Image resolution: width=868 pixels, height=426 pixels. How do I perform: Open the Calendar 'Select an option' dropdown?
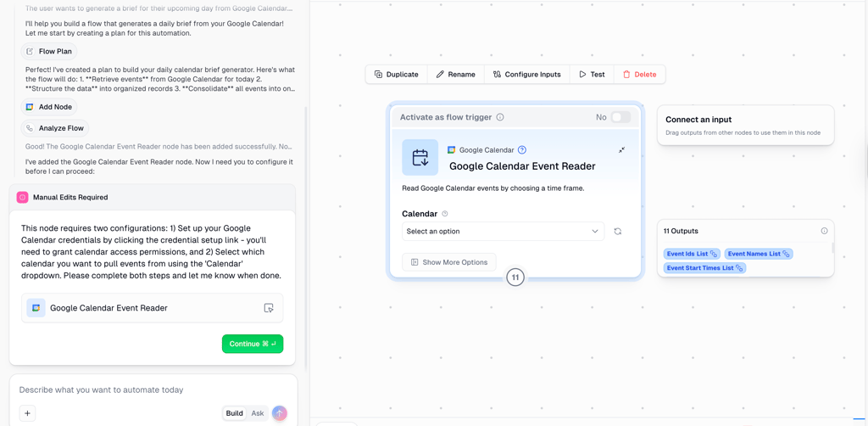[x=504, y=231]
